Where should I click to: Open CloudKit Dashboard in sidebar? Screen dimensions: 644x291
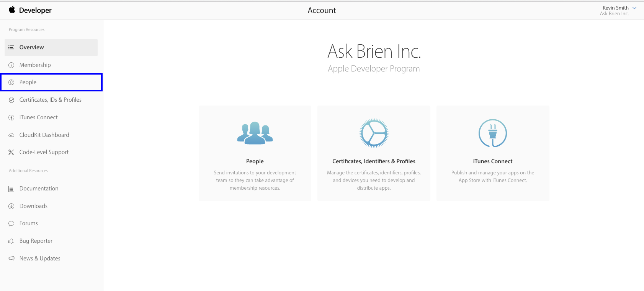[51, 135]
